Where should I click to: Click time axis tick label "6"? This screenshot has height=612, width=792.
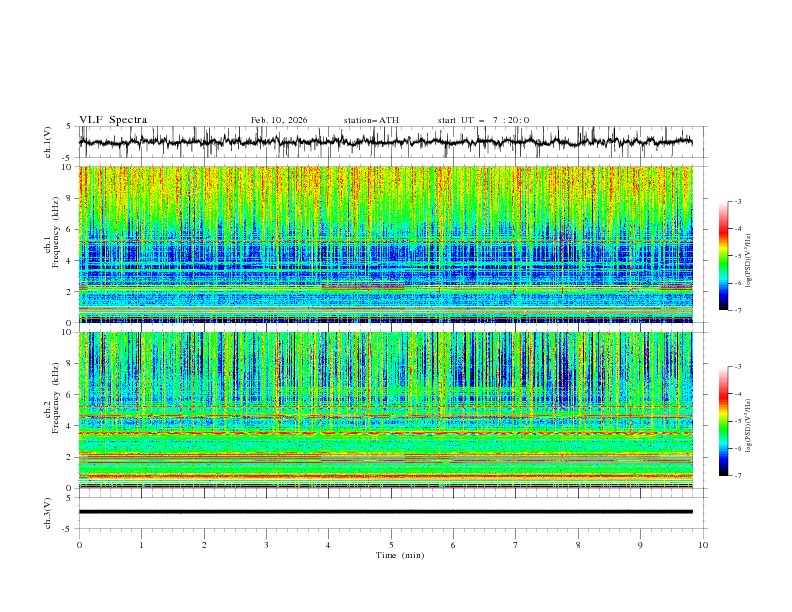pos(454,545)
